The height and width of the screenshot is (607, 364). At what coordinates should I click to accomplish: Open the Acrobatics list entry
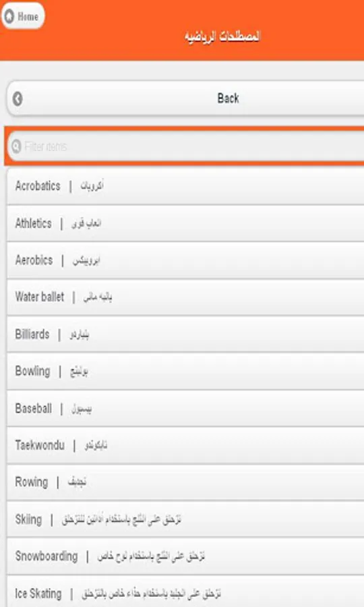185,186
